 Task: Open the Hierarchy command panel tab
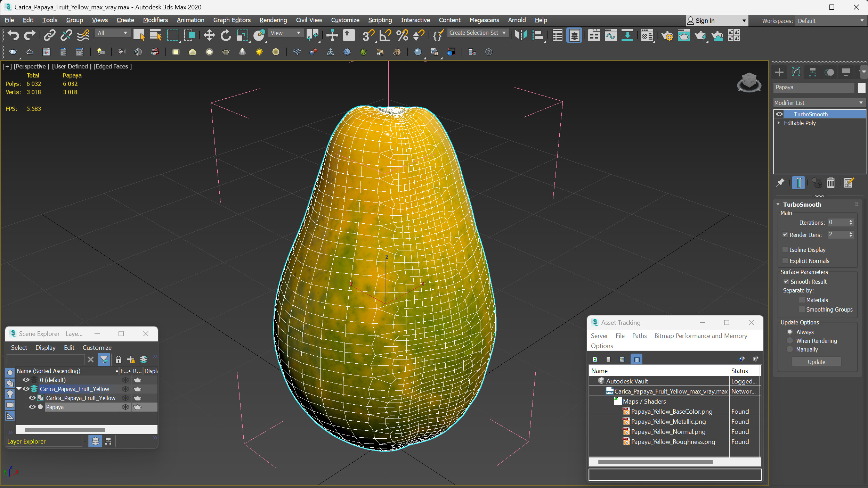tap(812, 72)
